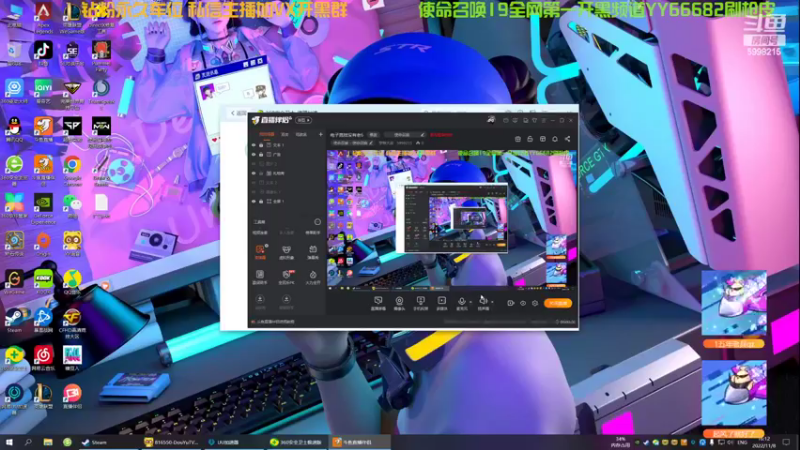This screenshot has width=800, height=450.
Task: Open the Steam desktop shortcut
Action: tap(14, 317)
